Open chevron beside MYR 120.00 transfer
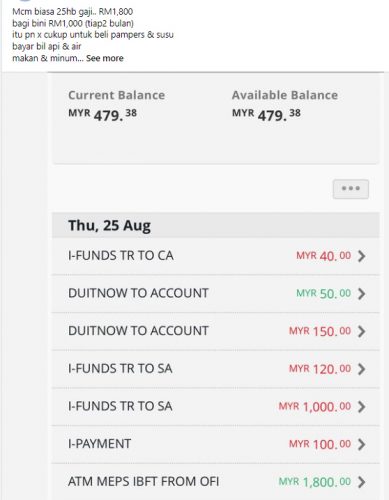389x500 pixels. coord(362,369)
